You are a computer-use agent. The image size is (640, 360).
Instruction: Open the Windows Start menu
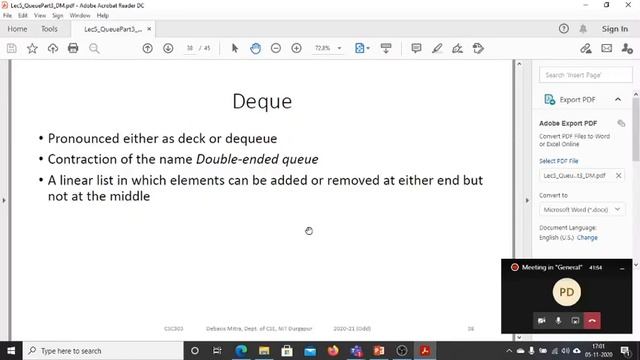pos(11,351)
